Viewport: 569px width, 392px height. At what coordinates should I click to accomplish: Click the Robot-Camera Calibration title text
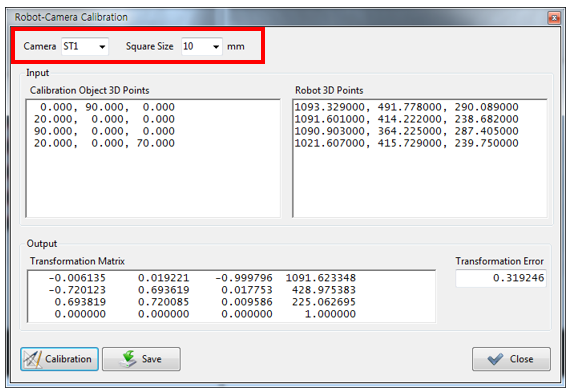tap(71, 17)
